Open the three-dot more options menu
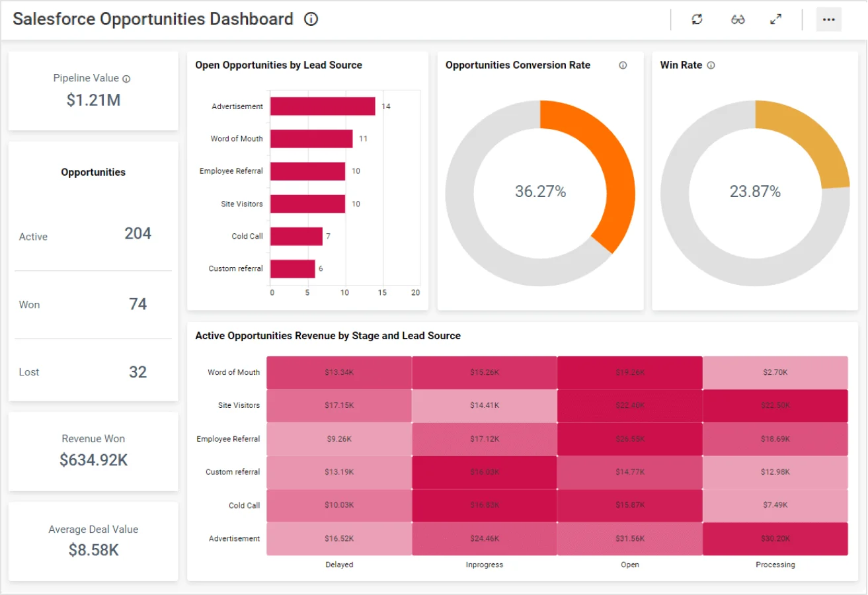The width and height of the screenshot is (868, 595). [x=828, y=19]
